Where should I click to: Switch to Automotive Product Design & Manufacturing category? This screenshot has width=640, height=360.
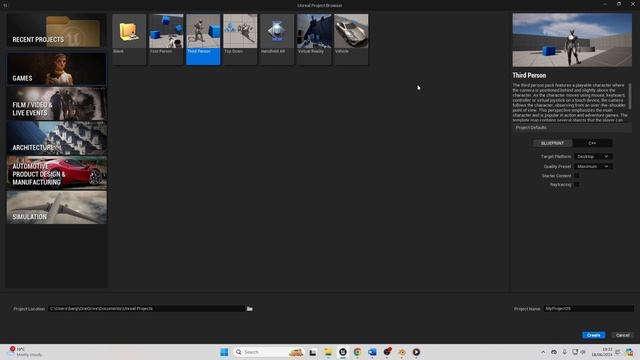pos(56,173)
